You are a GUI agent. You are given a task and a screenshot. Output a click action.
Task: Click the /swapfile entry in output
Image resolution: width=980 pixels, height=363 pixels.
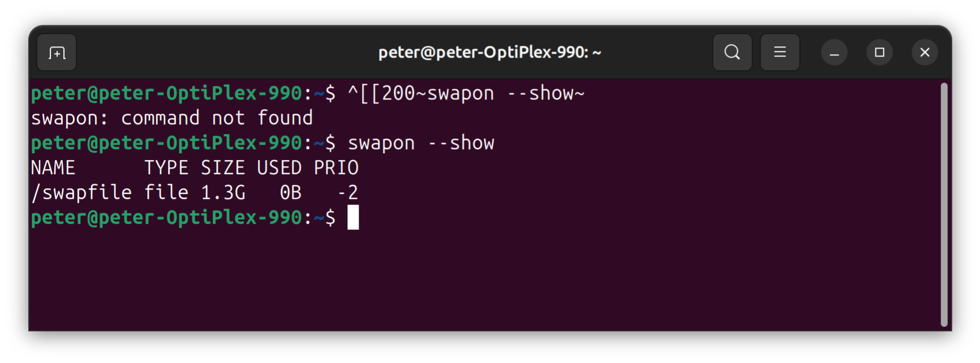[81, 193]
